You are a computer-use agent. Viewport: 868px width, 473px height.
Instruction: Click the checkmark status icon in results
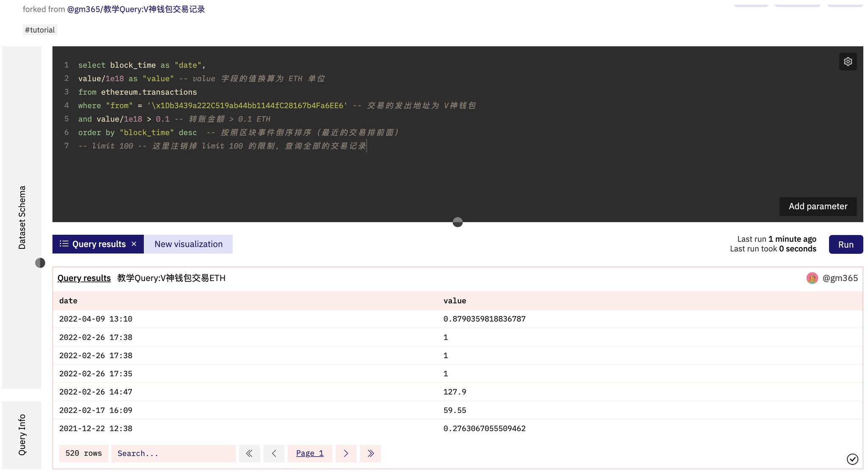(852, 459)
